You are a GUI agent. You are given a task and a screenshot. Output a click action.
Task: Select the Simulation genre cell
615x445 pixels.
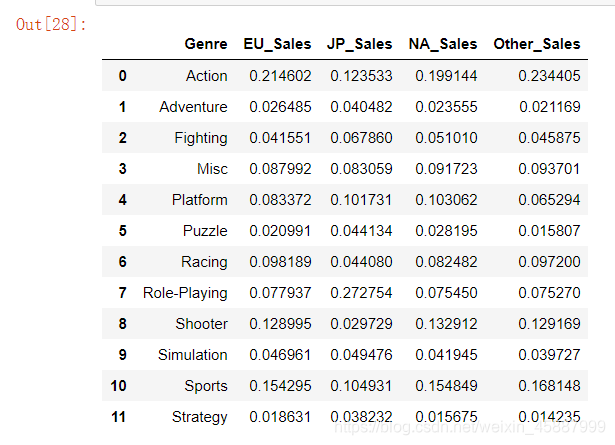192,355
